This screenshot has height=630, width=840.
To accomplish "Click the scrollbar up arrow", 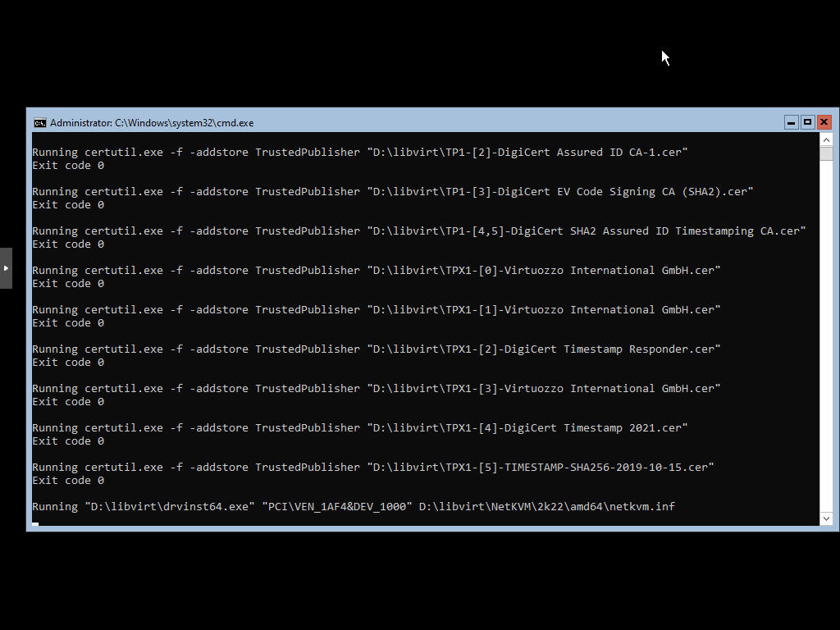I will pyautogui.click(x=826, y=139).
